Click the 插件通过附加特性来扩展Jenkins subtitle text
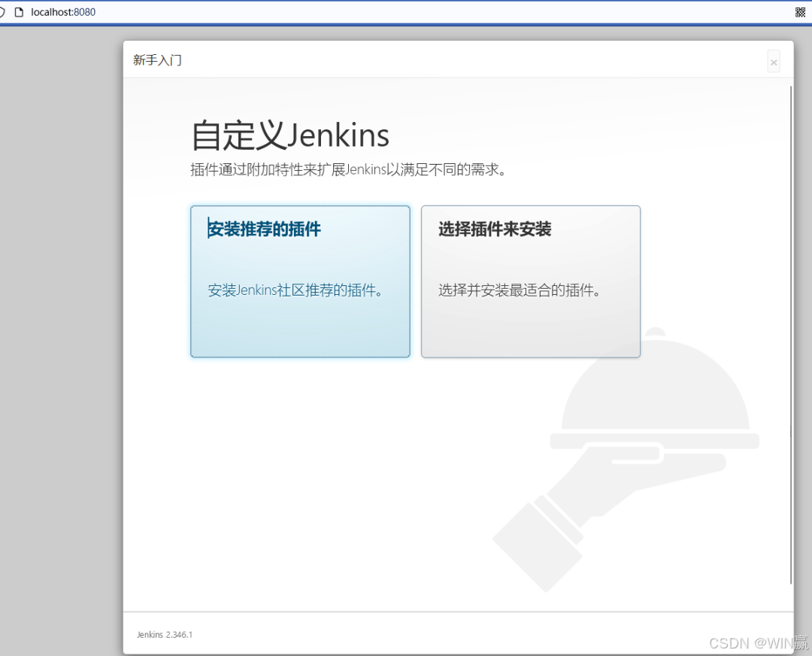Image resolution: width=812 pixels, height=656 pixels. [x=348, y=169]
